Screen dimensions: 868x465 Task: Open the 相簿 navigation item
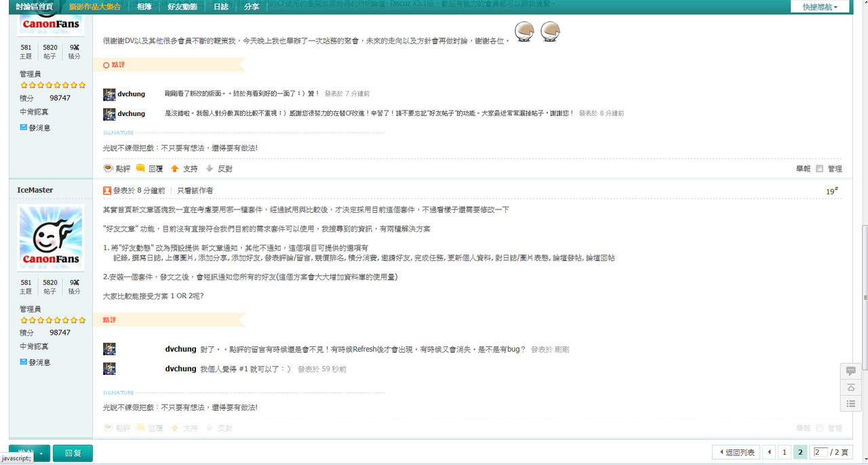pos(144,6)
